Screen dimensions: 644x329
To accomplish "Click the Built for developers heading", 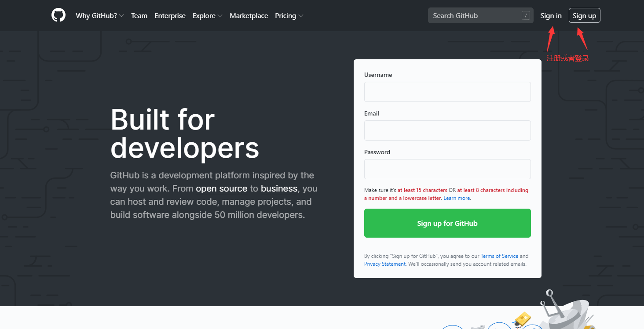I will pyautogui.click(x=185, y=134).
